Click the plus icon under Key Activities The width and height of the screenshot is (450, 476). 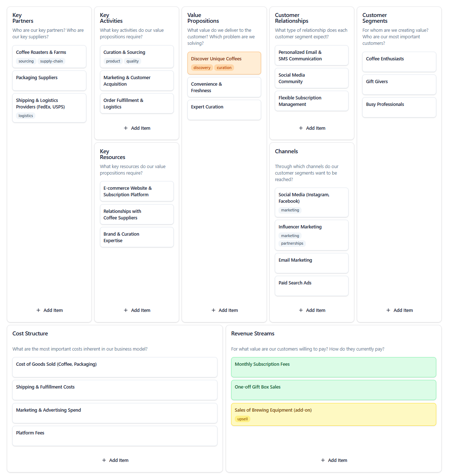126,128
